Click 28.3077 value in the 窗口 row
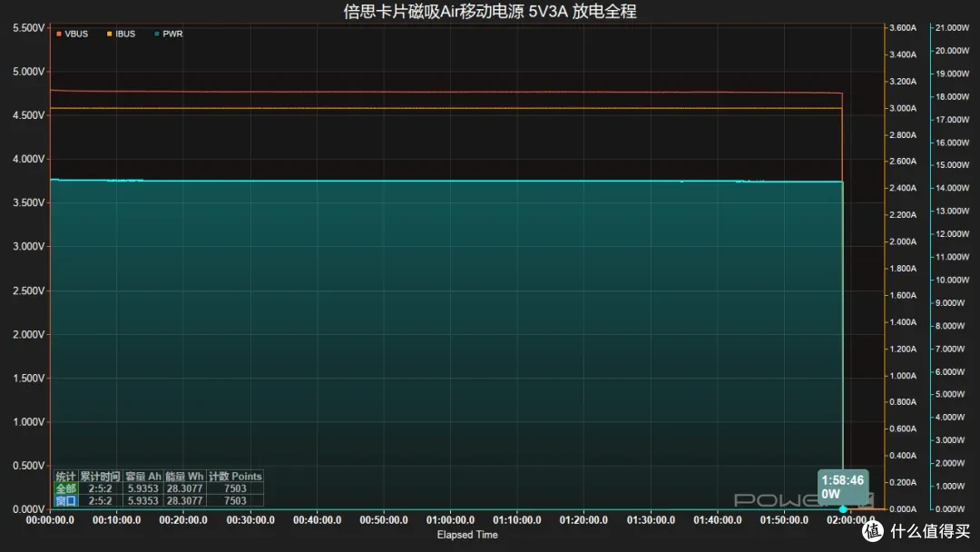Viewport: 980px width, 552px height. [184, 501]
